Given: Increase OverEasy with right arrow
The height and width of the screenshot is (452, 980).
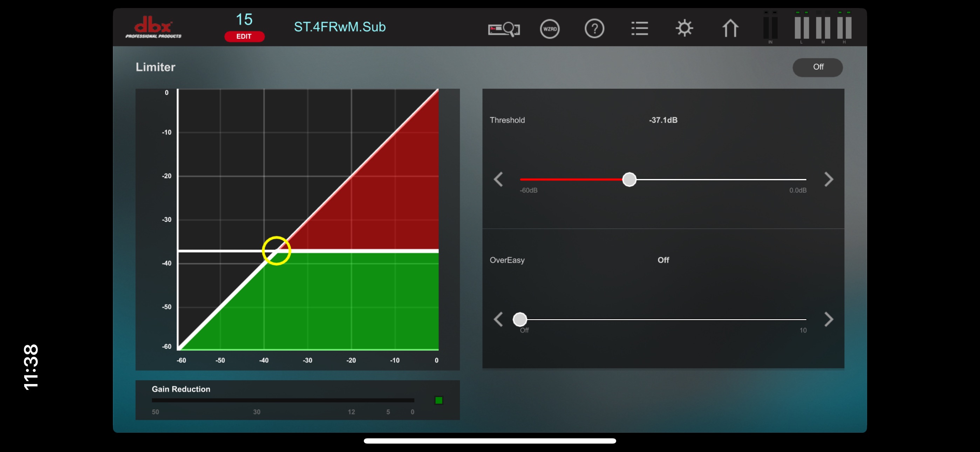Looking at the screenshot, I should coord(829,319).
